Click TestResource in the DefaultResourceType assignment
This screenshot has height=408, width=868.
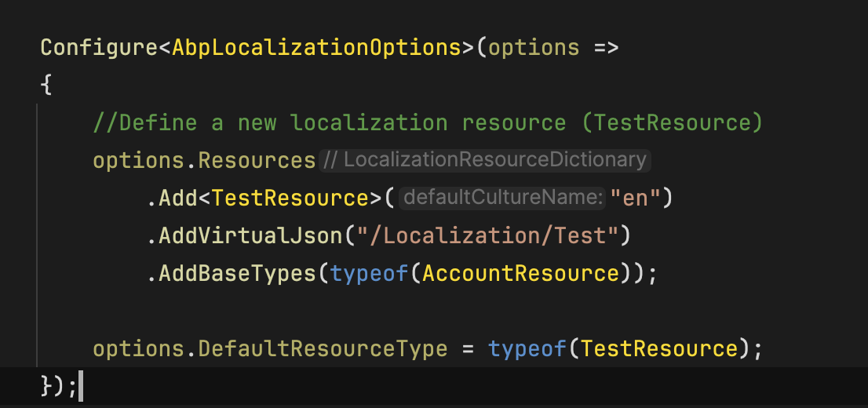point(658,348)
